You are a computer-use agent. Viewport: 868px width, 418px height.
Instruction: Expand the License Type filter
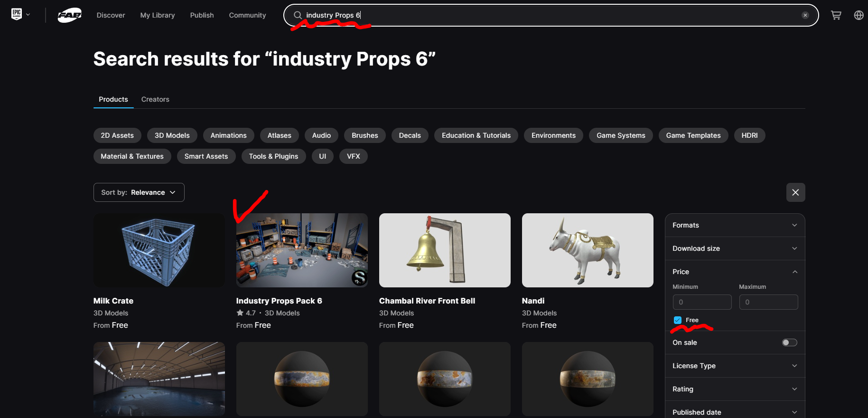tap(735, 366)
